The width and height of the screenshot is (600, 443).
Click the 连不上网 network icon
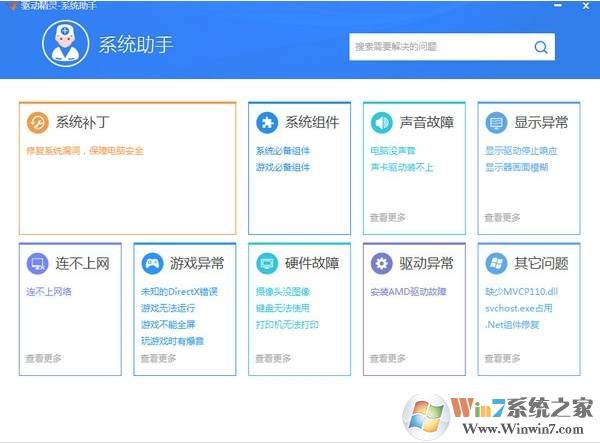[x=38, y=264]
